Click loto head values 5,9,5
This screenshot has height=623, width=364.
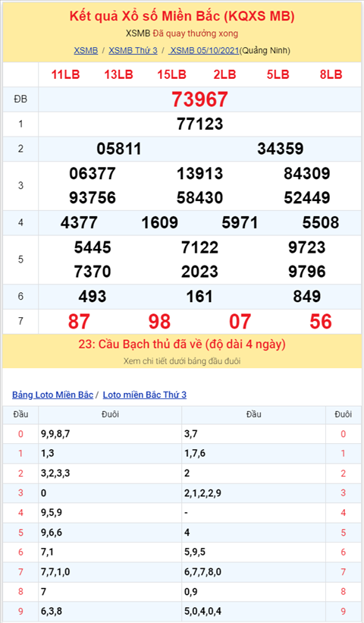(195, 552)
